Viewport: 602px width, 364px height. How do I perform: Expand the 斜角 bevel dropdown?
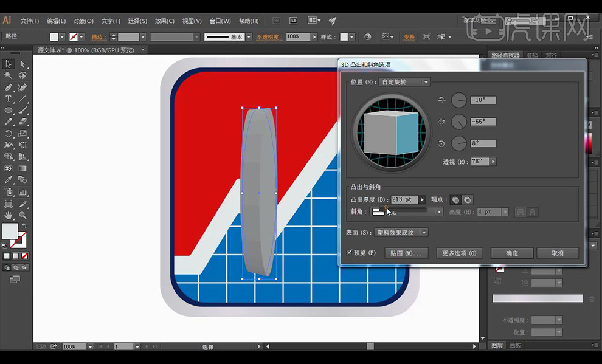pos(438,211)
